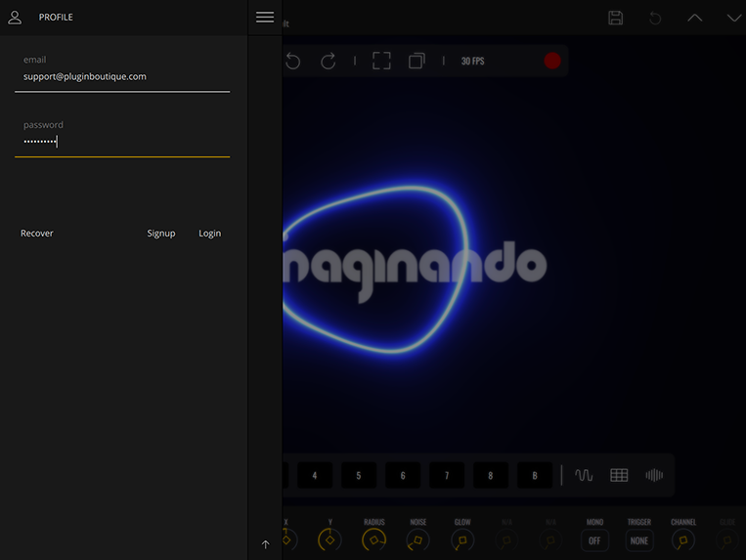Screen dimensions: 746x560
Task: Select scene slot 5
Action: tap(359, 476)
